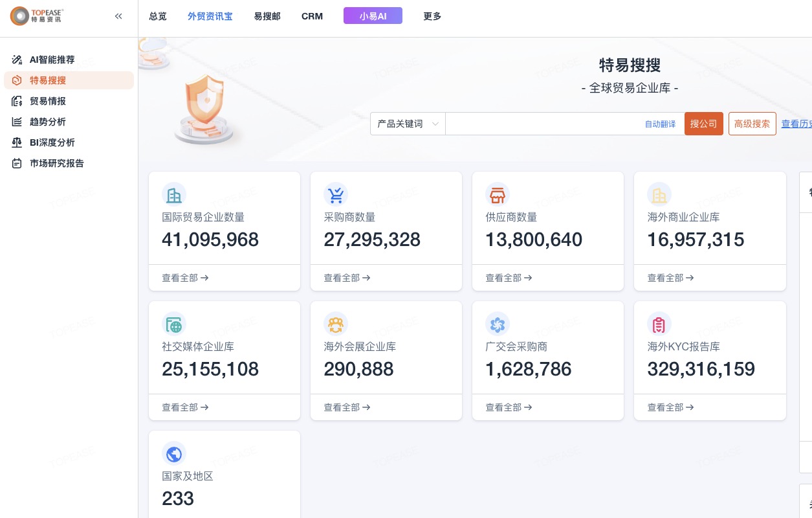Click the 贸易情报 sidebar icon
This screenshot has width=812, height=518.
click(x=17, y=101)
